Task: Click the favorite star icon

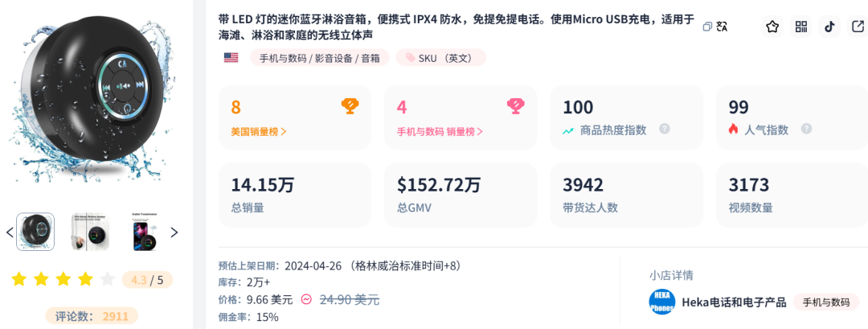Action: [772, 27]
